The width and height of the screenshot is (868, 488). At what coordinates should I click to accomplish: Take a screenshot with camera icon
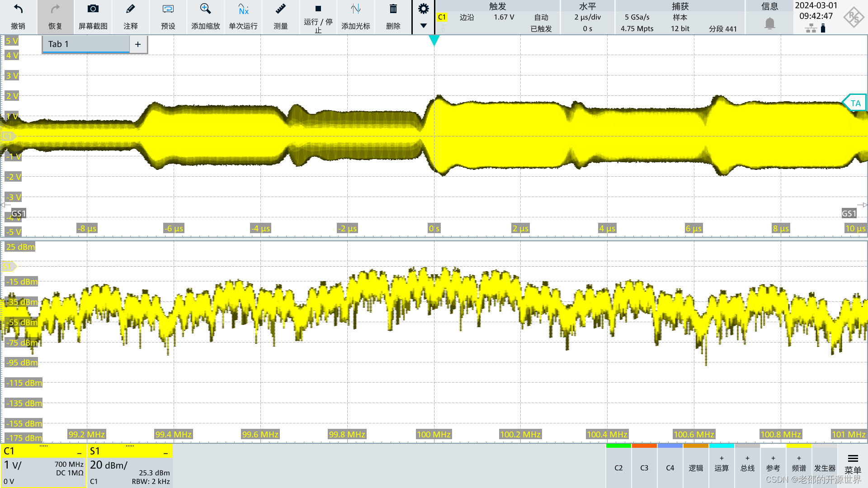pyautogui.click(x=93, y=9)
